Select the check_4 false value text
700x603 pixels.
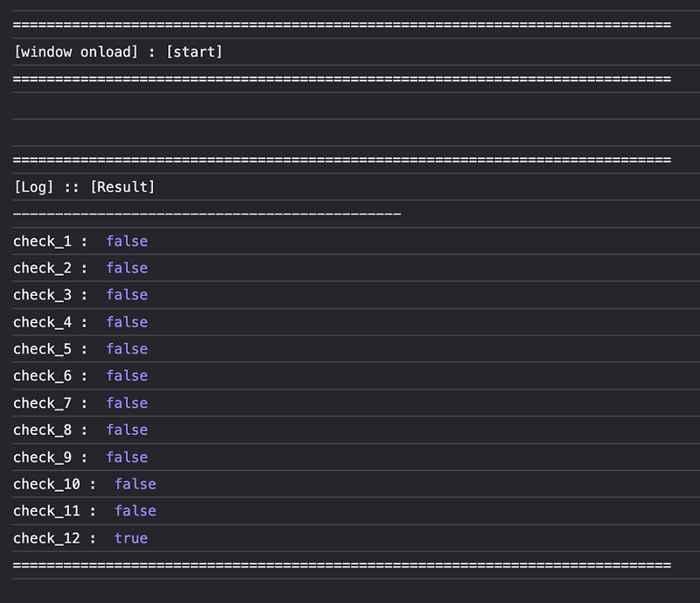(x=127, y=322)
